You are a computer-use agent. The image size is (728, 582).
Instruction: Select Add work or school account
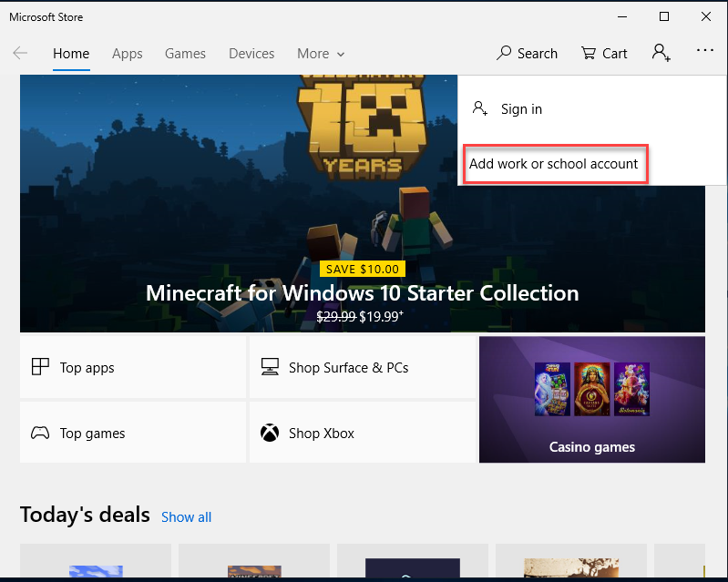(x=555, y=164)
